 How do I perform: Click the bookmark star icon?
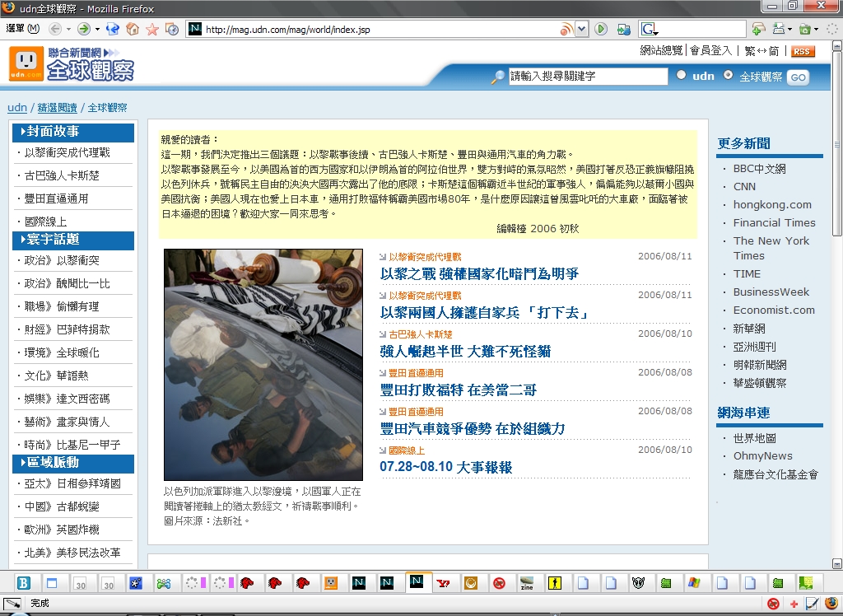tap(152, 29)
